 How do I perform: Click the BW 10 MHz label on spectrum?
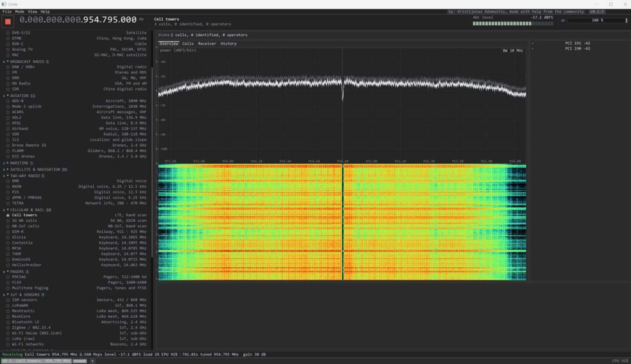pyautogui.click(x=513, y=51)
